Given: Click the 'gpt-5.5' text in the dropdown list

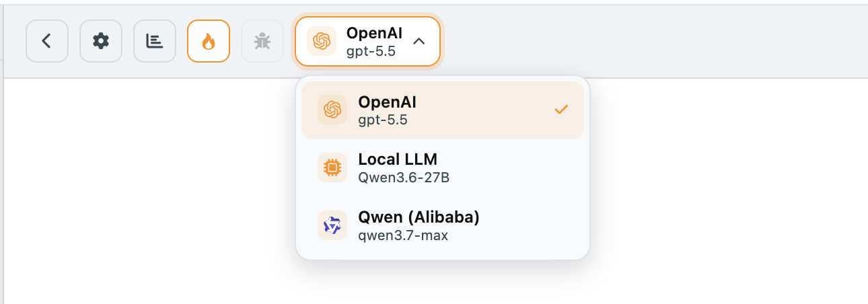Looking at the screenshot, I should (x=383, y=120).
